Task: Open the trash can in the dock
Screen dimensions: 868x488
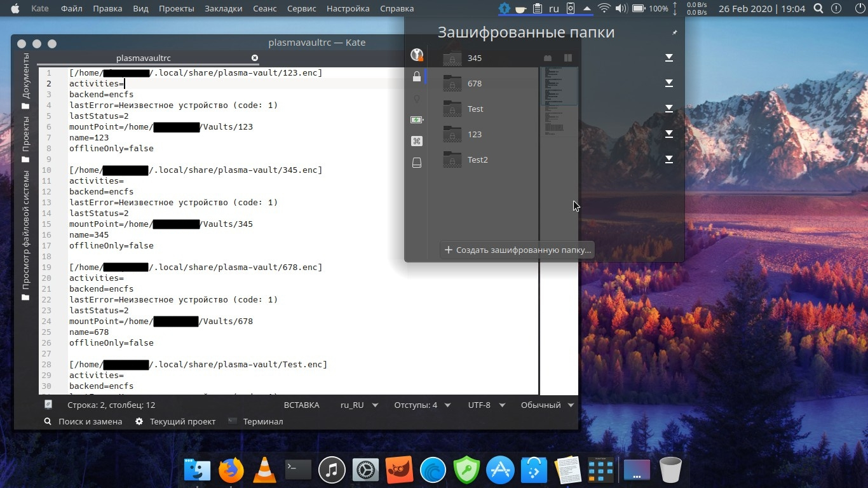Action: coord(670,470)
